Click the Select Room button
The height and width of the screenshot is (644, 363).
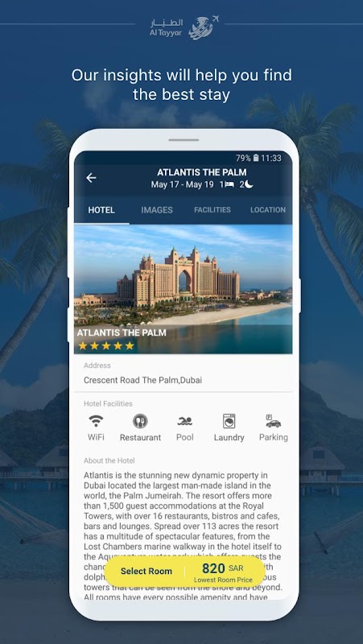tap(146, 571)
